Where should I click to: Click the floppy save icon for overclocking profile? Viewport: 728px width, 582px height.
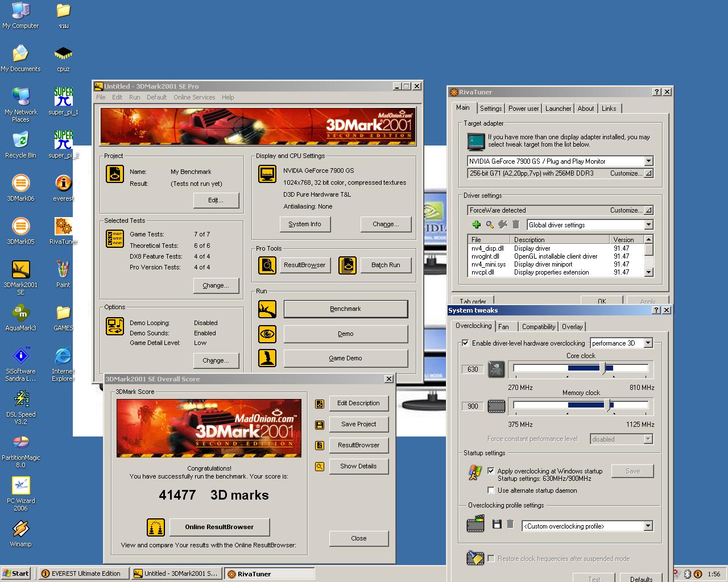point(497,524)
